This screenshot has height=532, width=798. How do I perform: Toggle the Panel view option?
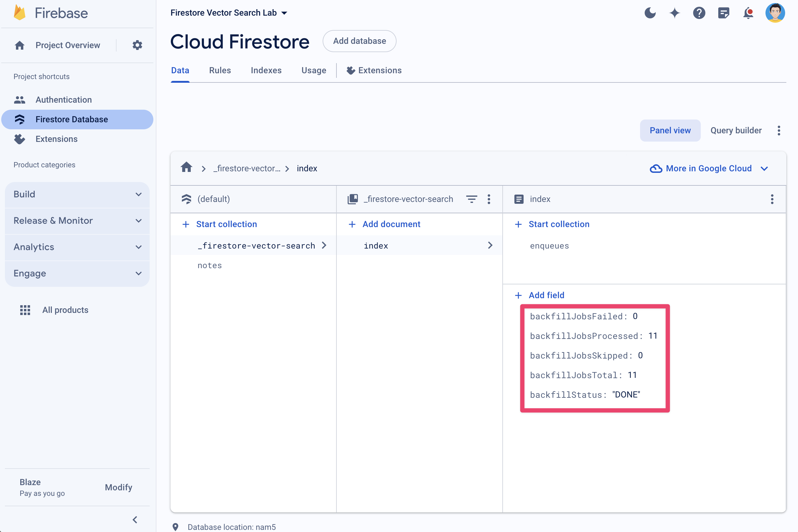(670, 130)
